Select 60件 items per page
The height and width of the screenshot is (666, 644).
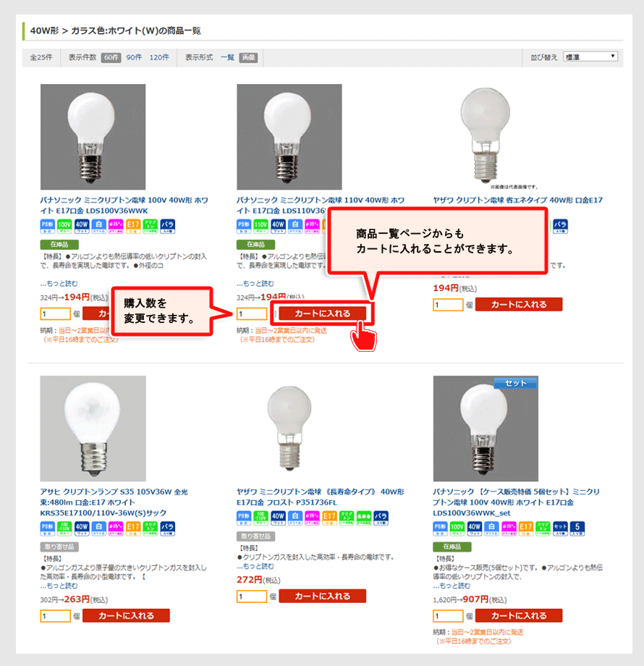[x=111, y=57]
